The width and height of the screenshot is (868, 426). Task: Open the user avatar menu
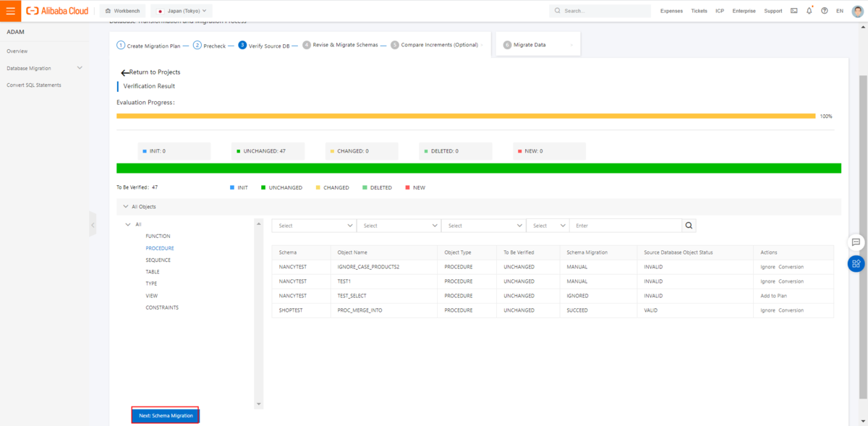point(856,11)
